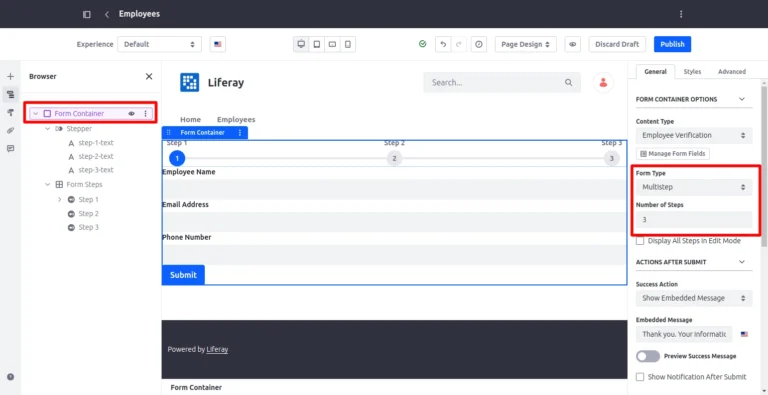The image size is (768, 395).
Task: Collapse Actions After Submit section
Action: [742, 262]
